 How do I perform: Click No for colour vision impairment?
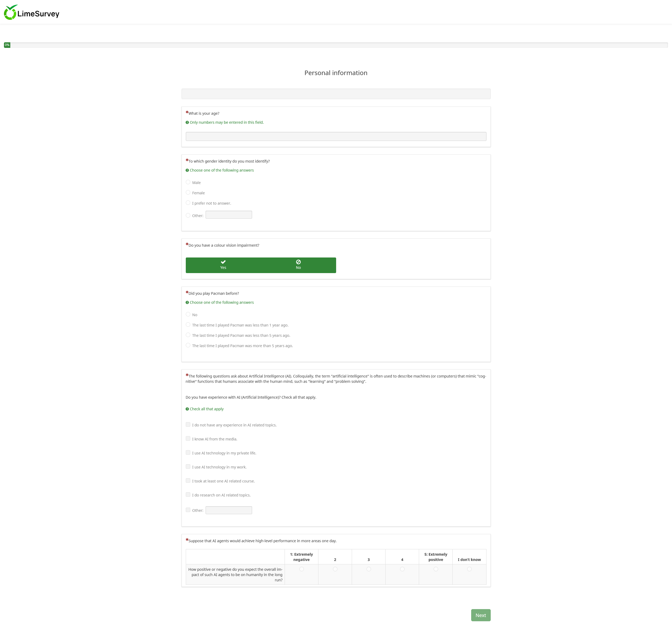298,265
